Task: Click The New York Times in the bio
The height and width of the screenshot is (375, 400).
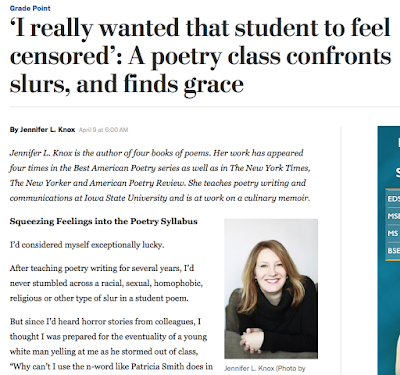Action: tap(270, 168)
